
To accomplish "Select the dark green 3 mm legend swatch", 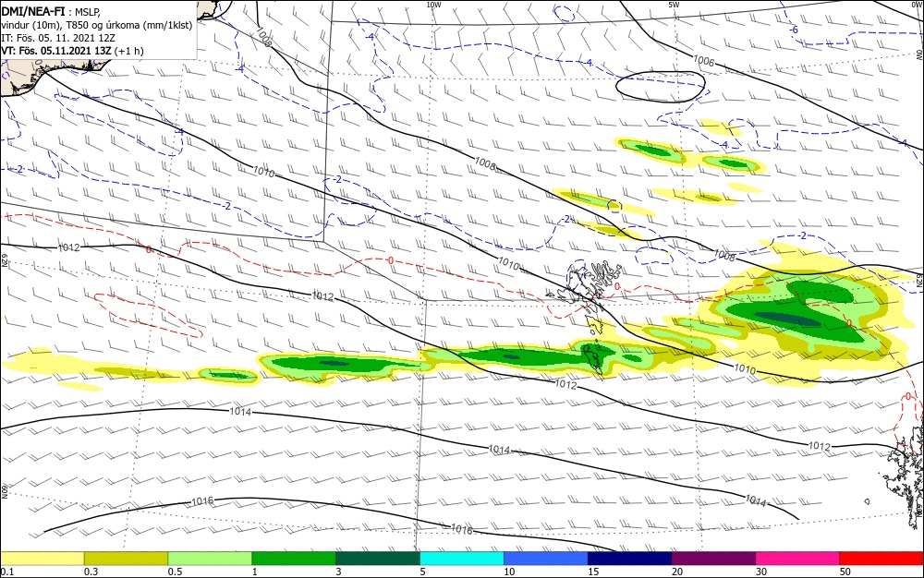I will (x=378, y=559).
